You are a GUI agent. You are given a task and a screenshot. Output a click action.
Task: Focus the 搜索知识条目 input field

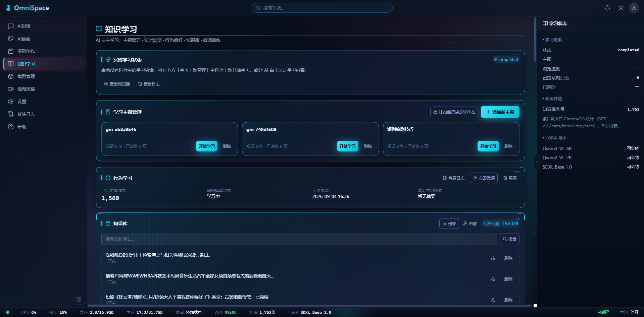point(299,239)
